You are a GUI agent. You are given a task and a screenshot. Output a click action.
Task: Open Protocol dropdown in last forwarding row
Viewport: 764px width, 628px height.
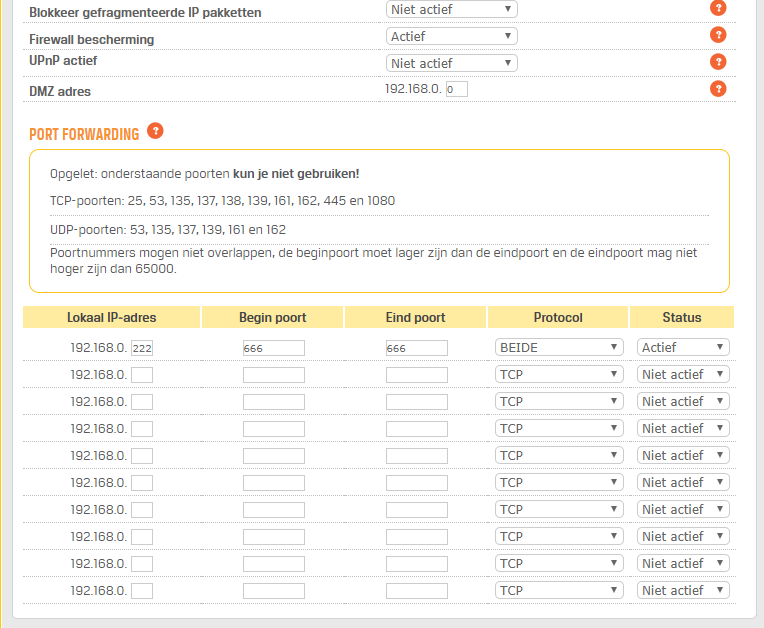pos(559,590)
